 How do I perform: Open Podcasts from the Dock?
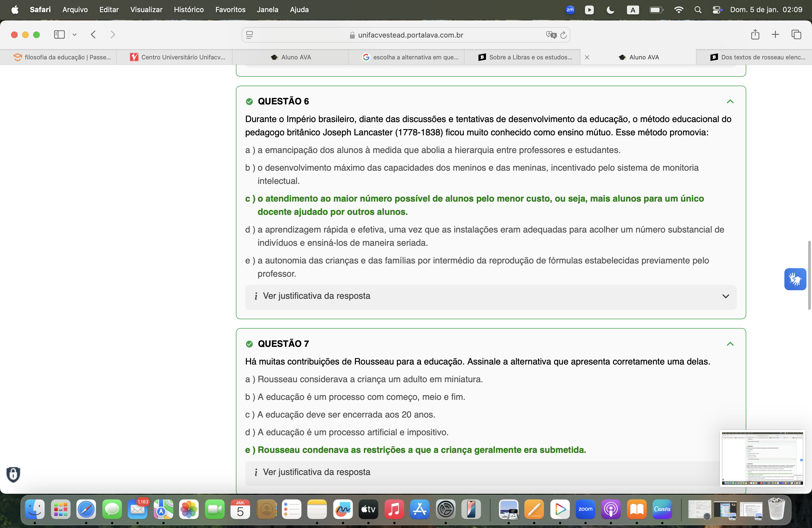pyautogui.click(x=611, y=509)
